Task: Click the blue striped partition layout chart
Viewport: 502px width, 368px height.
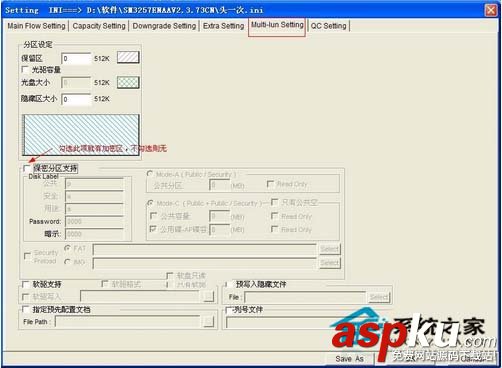Action: [x=80, y=135]
